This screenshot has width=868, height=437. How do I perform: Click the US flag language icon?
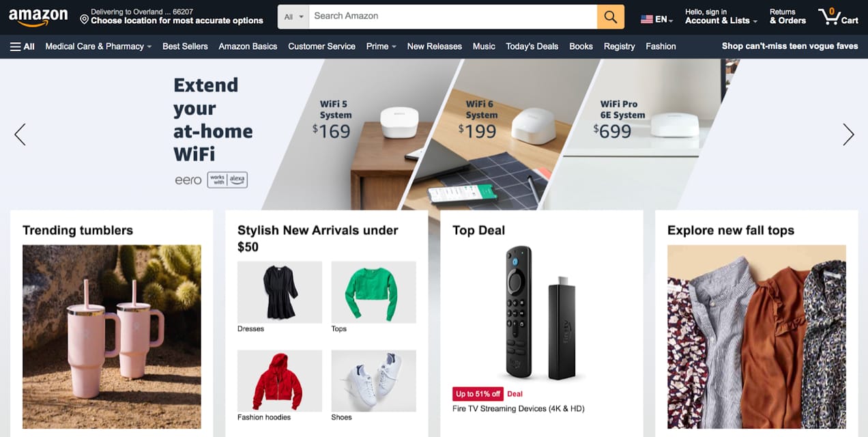(x=646, y=20)
